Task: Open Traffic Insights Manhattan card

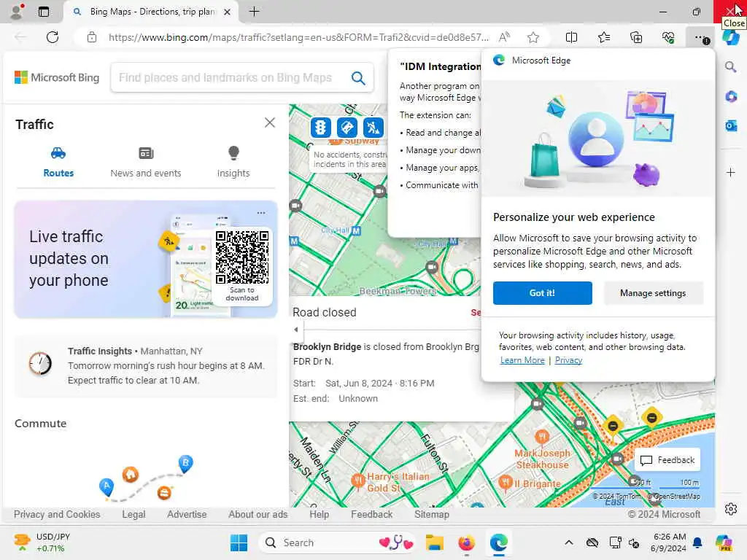Action: tap(146, 366)
